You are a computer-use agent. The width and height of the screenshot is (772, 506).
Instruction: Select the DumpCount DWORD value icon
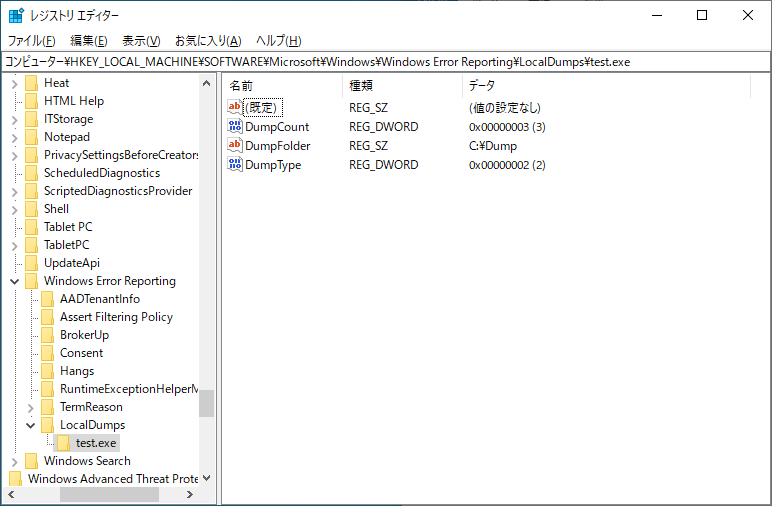[x=235, y=126]
